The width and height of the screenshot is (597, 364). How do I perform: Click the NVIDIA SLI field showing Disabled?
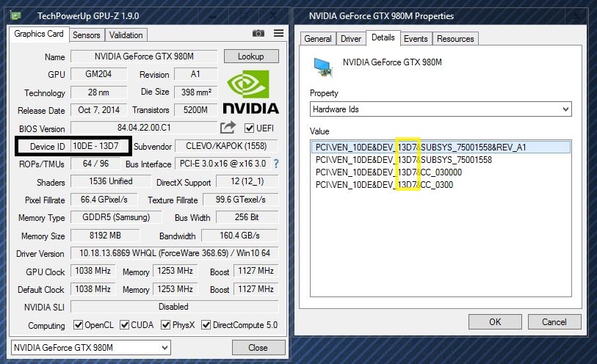click(174, 307)
